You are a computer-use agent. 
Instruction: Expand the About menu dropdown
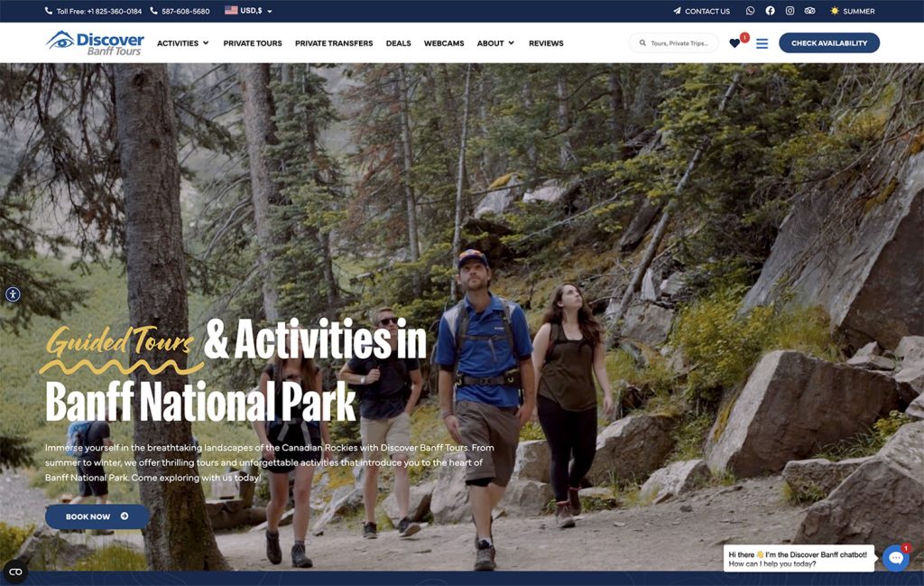pyautogui.click(x=495, y=43)
